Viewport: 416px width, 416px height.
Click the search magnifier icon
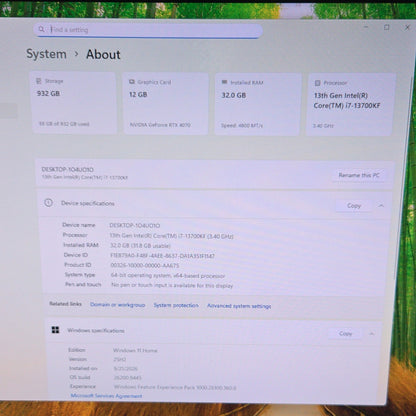41,29
